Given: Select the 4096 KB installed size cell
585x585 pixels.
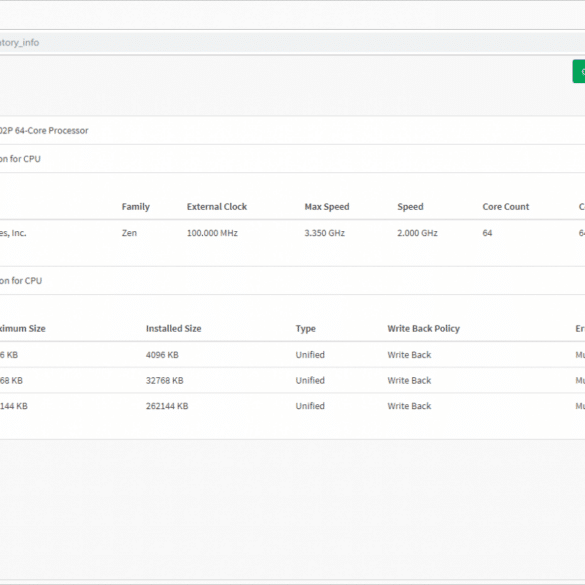Looking at the screenshot, I should [x=162, y=355].
